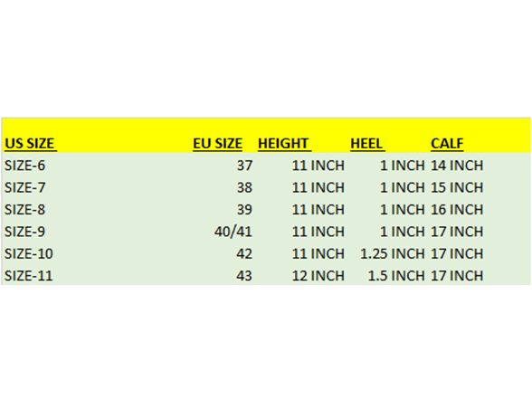Click the 1.5 INCH heel value
This screenshot has width=532, height=399.
coord(396,276)
